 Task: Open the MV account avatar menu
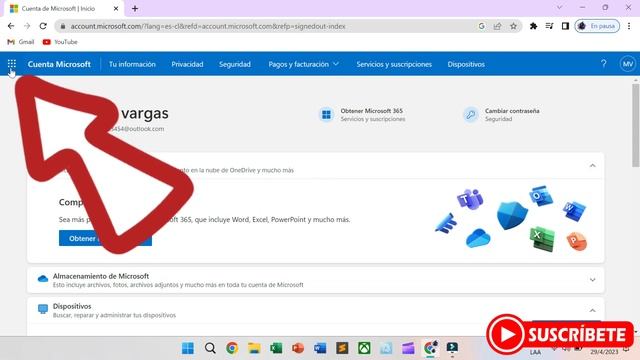coord(627,64)
